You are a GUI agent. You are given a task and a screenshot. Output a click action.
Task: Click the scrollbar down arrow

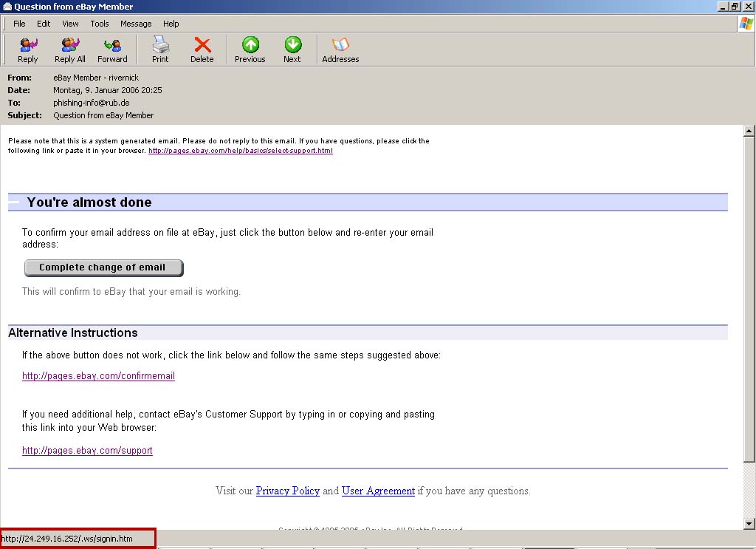[x=749, y=523]
